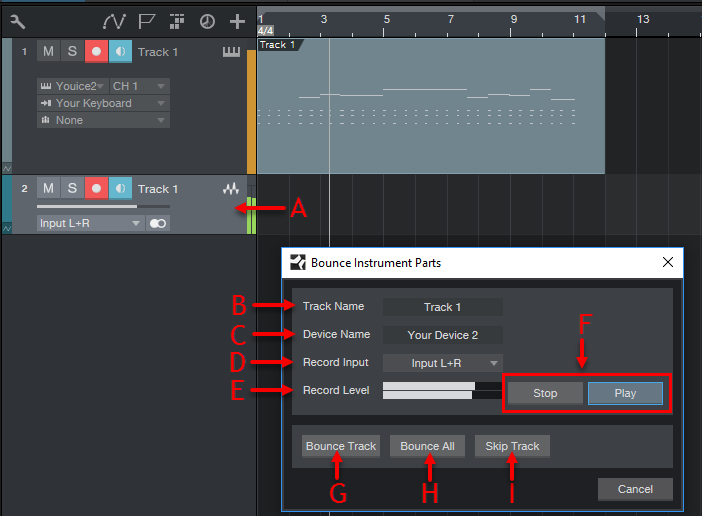The width and height of the screenshot is (702, 516).
Task: Toggle the channel mode icon beside Input L+R
Action: pyautogui.click(x=158, y=223)
